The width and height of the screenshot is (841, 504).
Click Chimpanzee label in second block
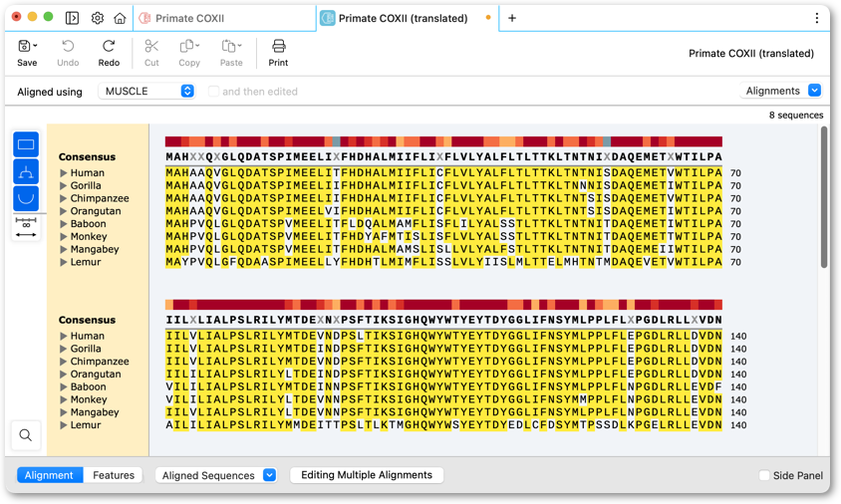(x=100, y=362)
